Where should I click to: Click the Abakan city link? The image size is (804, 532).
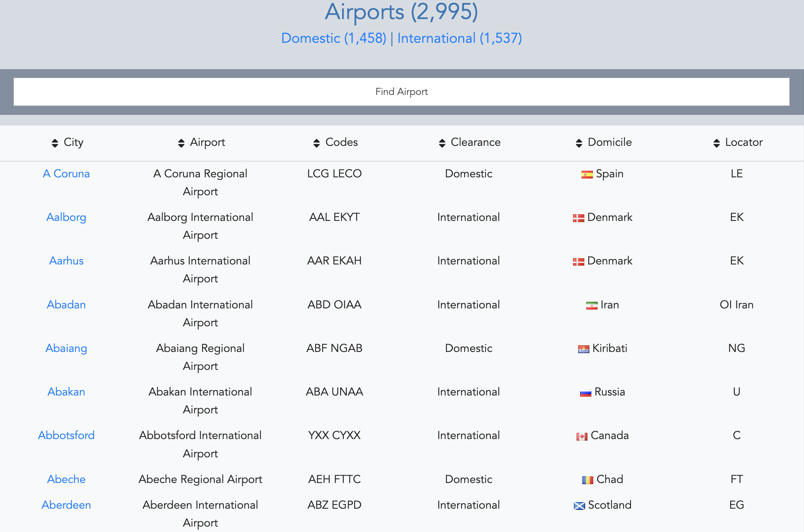(66, 392)
